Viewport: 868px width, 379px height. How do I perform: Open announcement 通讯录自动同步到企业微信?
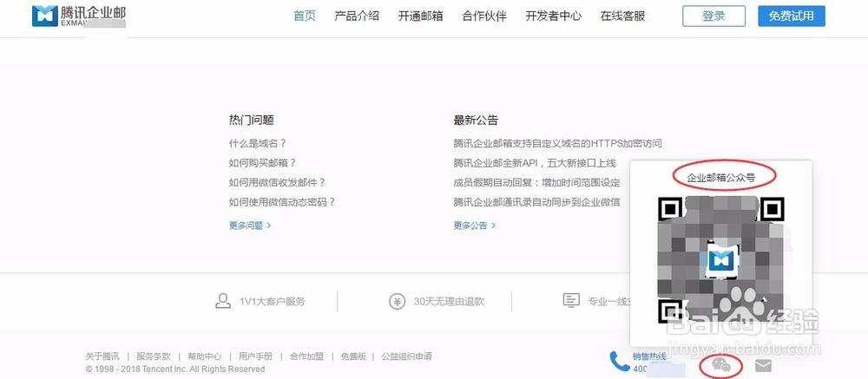pyautogui.click(x=536, y=202)
